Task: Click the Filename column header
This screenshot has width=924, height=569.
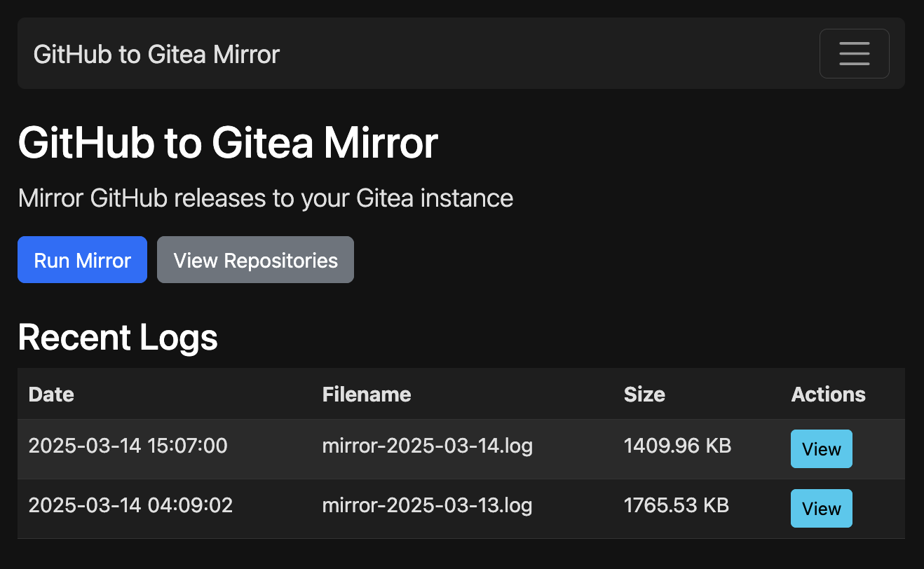Action: (x=367, y=395)
